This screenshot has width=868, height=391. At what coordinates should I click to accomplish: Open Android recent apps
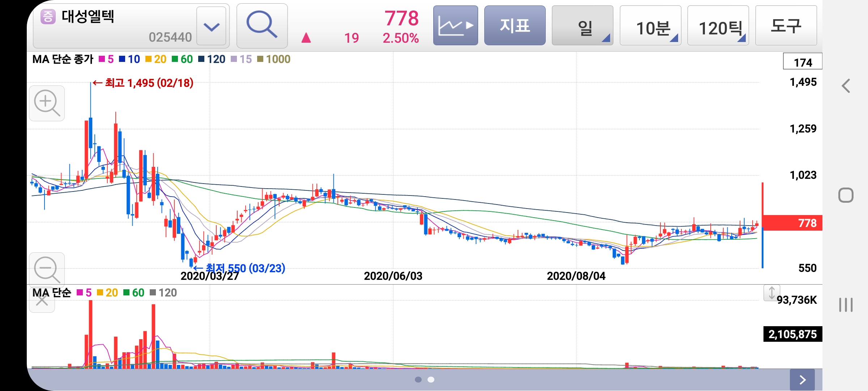846,304
